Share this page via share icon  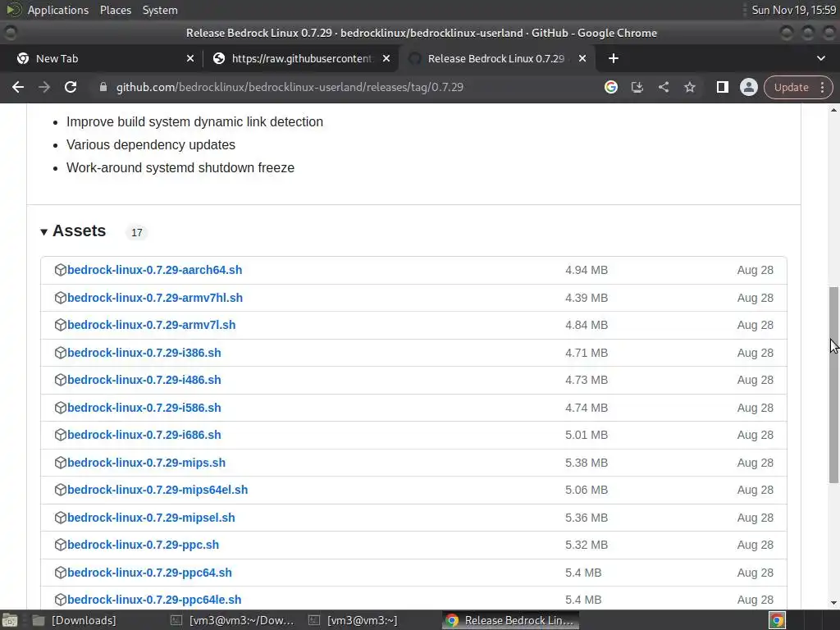(x=663, y=87)
